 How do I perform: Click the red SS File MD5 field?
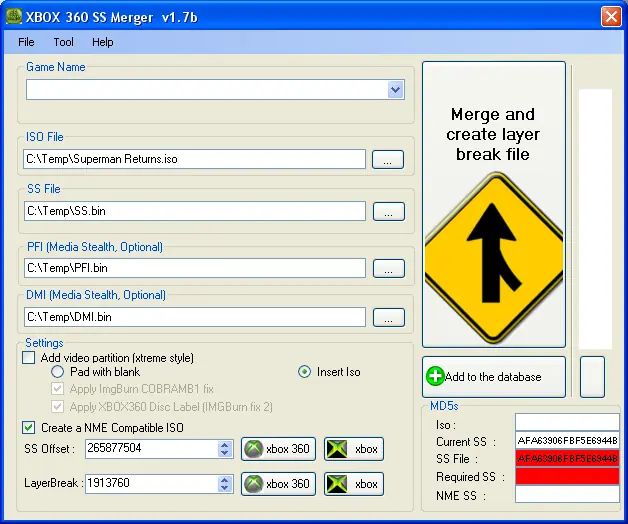tap(567, 458)
